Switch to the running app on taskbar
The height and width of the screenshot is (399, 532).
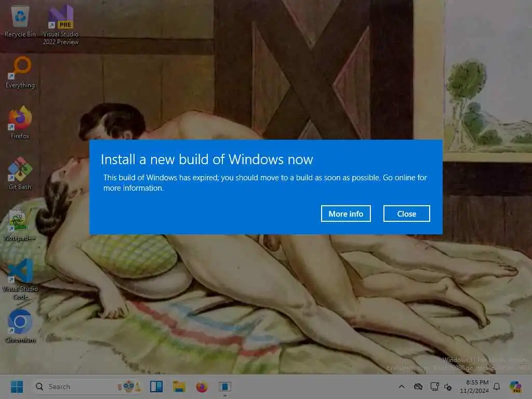[x=224, y=387]
